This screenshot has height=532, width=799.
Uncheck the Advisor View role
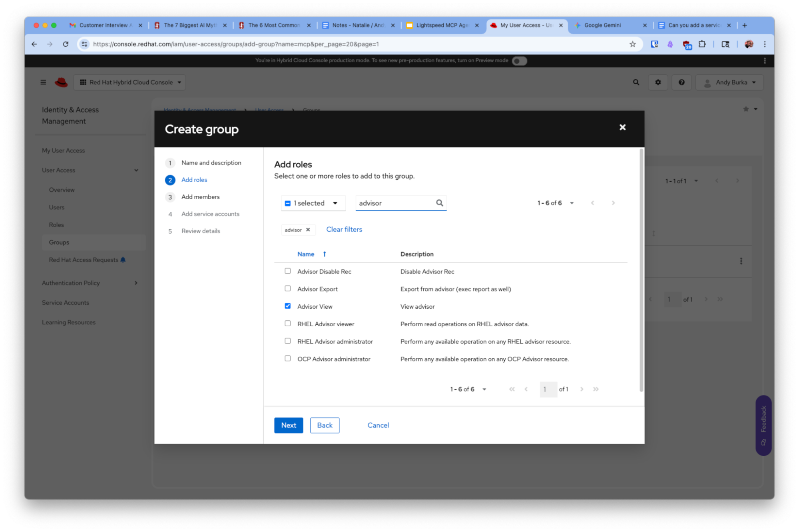(x=287, y=306)
